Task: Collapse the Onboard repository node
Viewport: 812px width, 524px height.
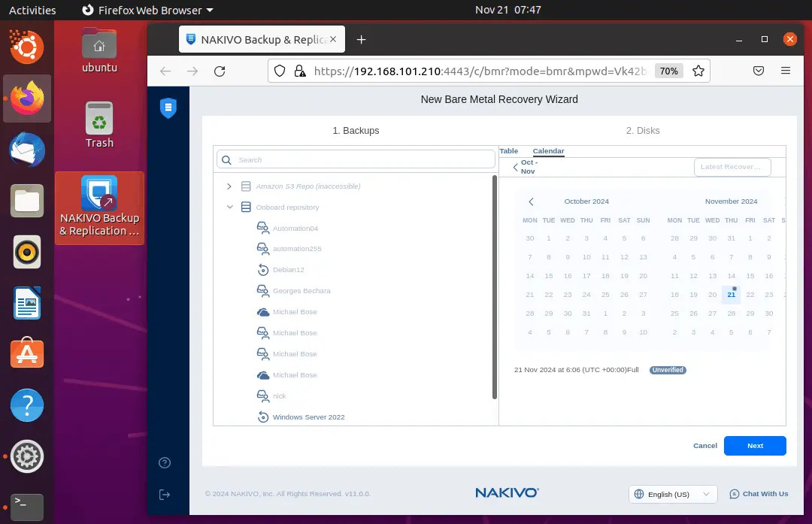Action: click(229, 207)
